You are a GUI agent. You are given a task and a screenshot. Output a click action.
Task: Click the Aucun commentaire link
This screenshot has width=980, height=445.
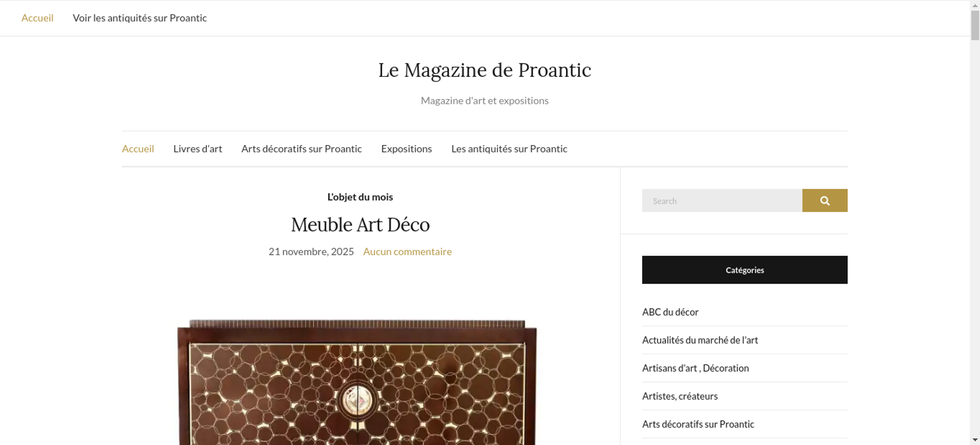[407, 252]
